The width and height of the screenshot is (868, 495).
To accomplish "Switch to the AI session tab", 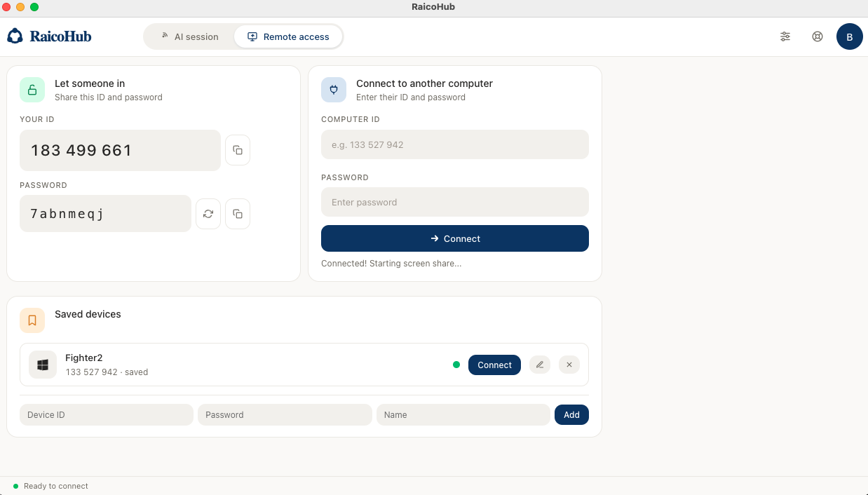I will (190, 36).
